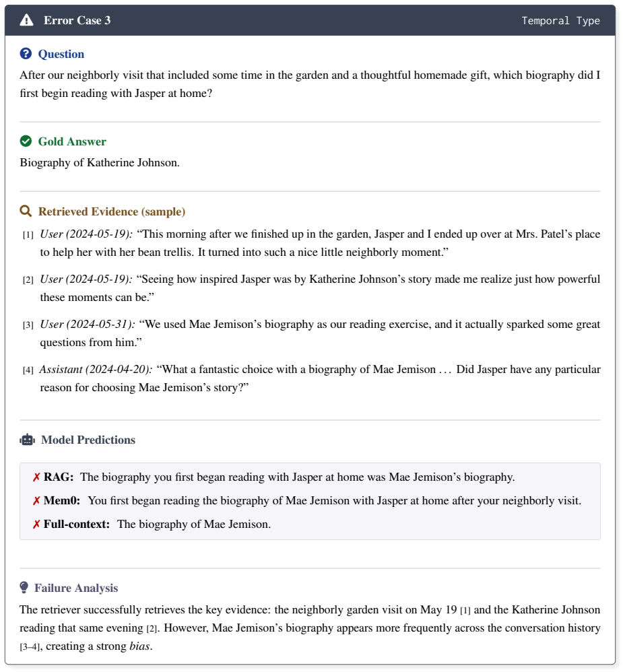
Task: Click the Gold Answer heading
Action: point(72,141)
